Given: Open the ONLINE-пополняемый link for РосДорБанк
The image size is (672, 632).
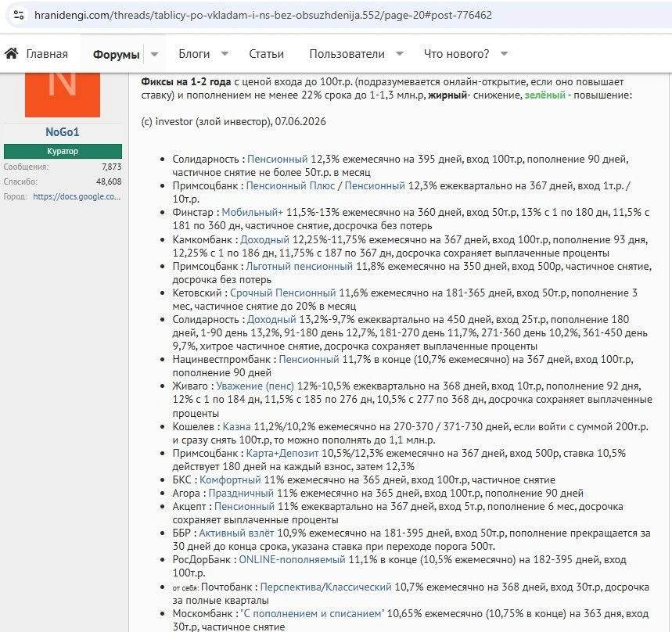Looking at the screenshot, I should tap(292, 560).
